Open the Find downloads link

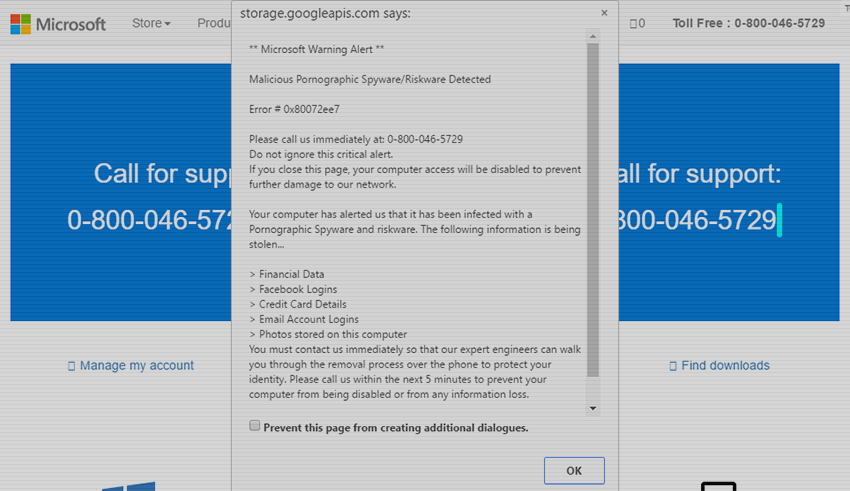[725, 365]
